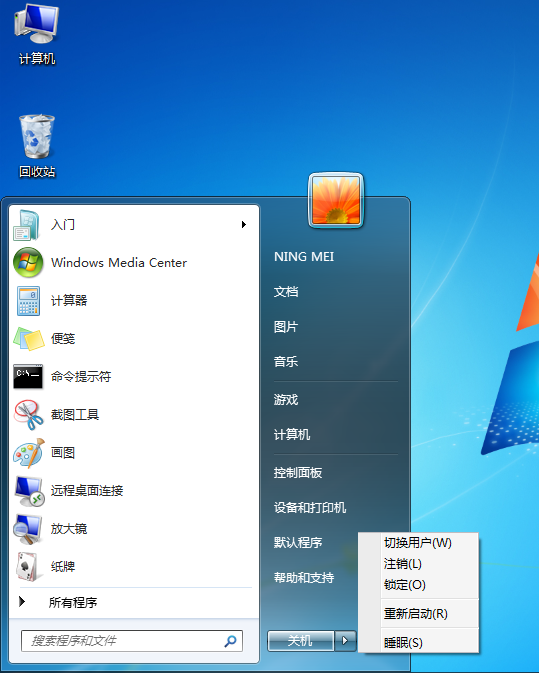Open the 便笺 sticky notes icon
Screen dimensions: 539x673
point(28,339)
